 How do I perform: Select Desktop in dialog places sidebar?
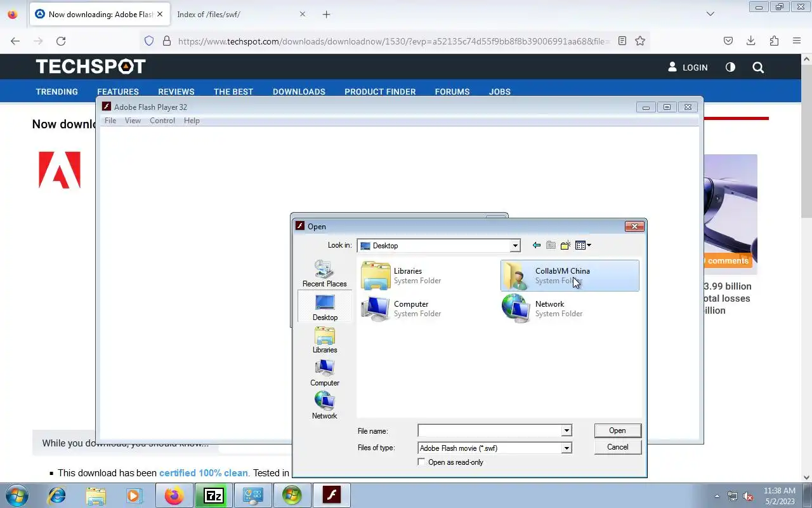click(325, 307)
